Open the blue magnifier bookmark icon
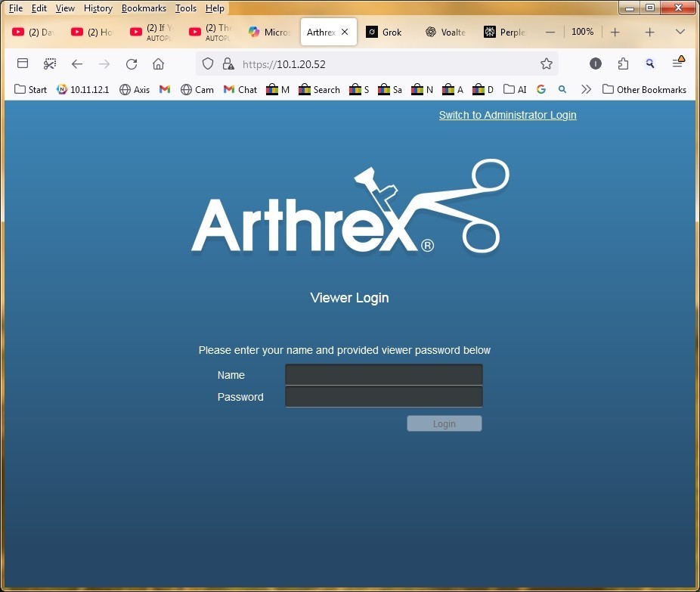The height and width of the screenshot is (592, 700). (562, 90)
